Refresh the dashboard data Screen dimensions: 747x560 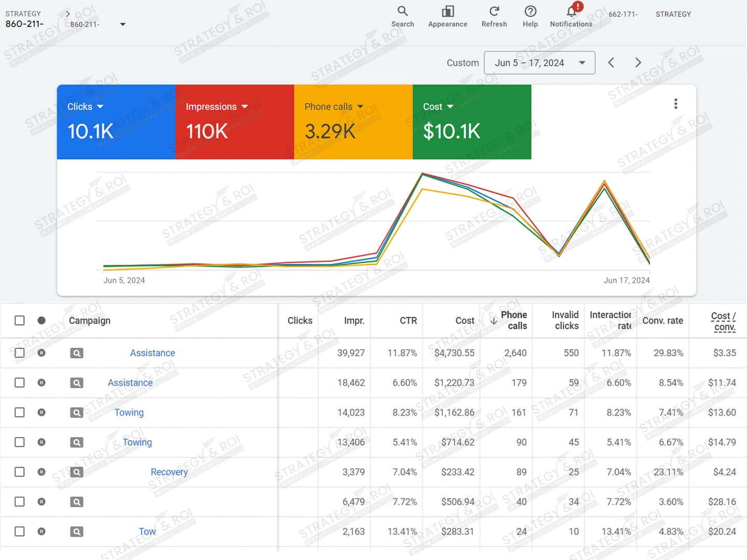pos(494,11)
